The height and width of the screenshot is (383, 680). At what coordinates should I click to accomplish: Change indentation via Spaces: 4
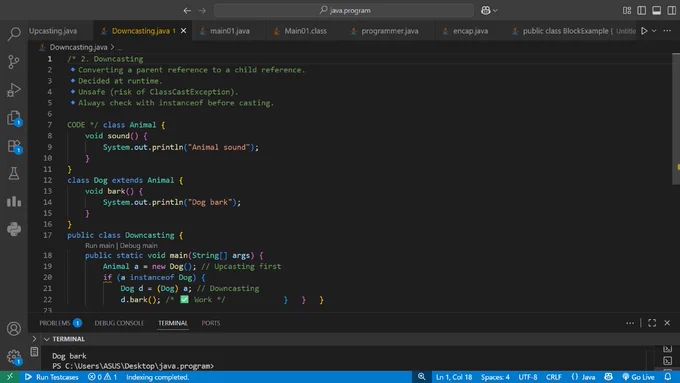(495, 377)
